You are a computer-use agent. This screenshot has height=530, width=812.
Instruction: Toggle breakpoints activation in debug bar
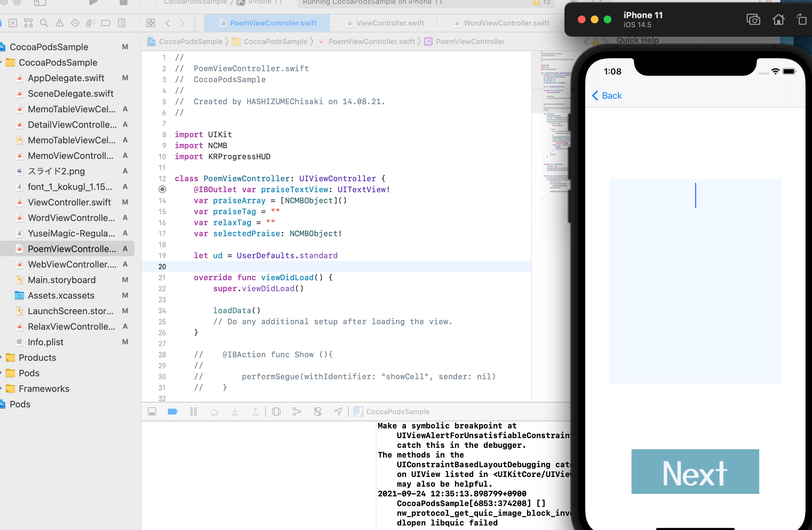point(173,412)
